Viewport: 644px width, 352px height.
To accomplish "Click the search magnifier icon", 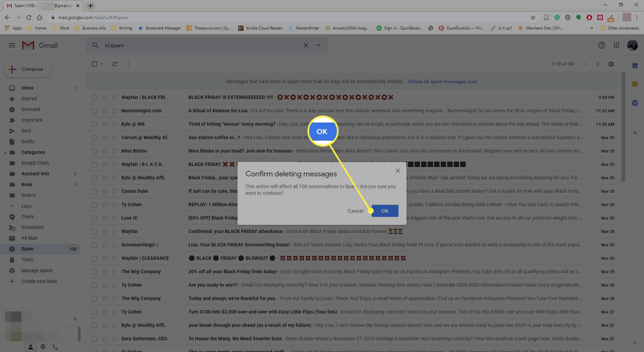I will tap(95, 45).
